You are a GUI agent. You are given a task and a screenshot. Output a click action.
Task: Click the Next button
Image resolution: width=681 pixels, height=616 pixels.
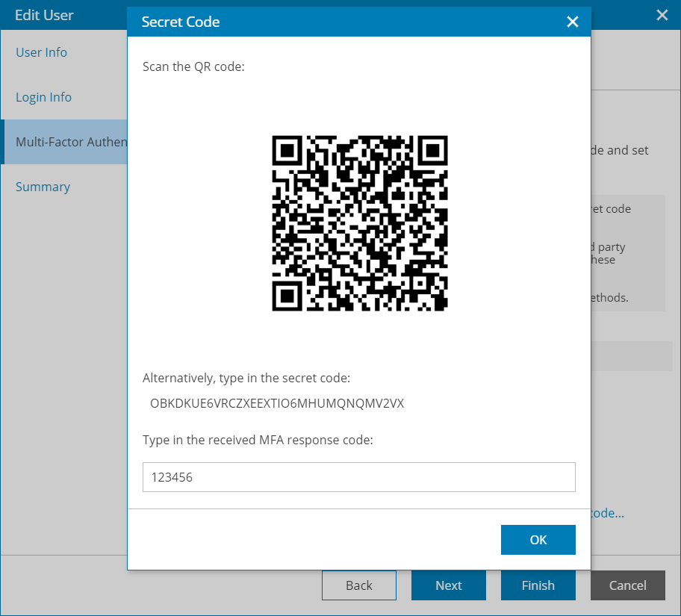[x=448, y=585]
